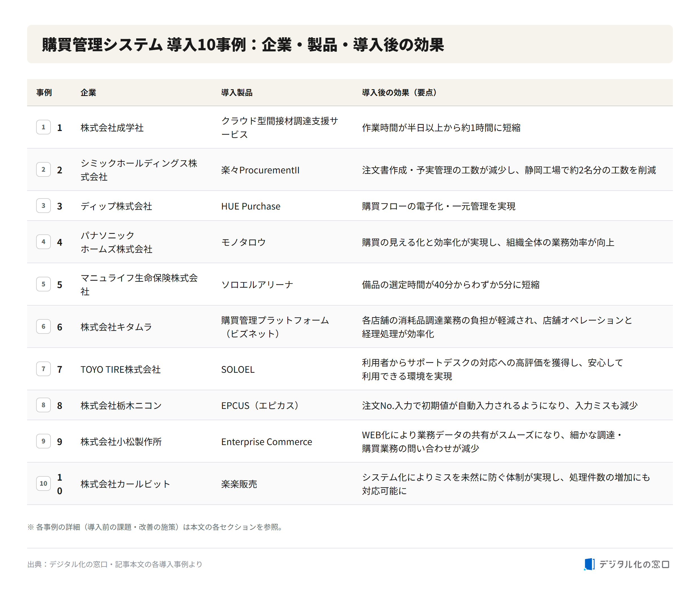Select the product cell 楽楽販売

(239, 484)
